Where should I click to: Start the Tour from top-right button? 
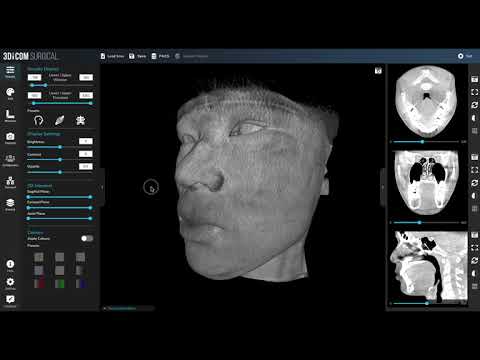click(465, 56)
